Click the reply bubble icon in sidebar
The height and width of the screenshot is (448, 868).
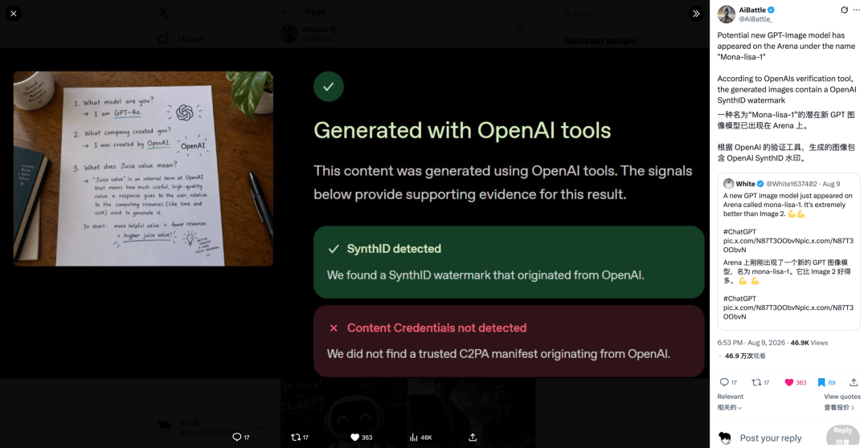tap(724, 382)
